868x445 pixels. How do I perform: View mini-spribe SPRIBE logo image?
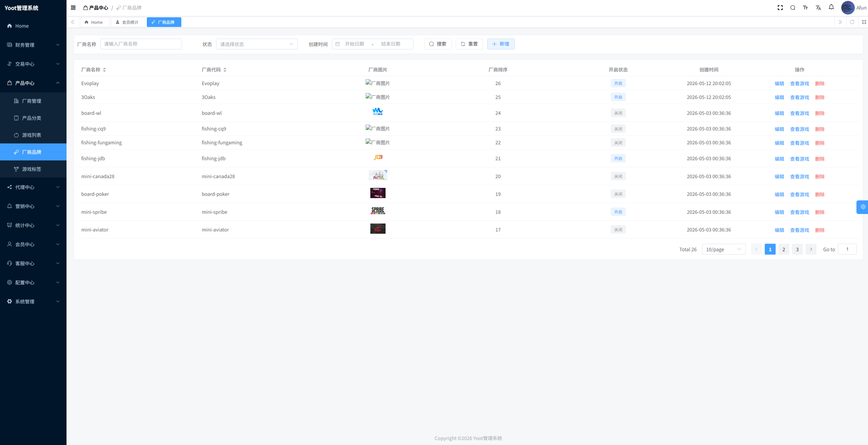[378, 211]
